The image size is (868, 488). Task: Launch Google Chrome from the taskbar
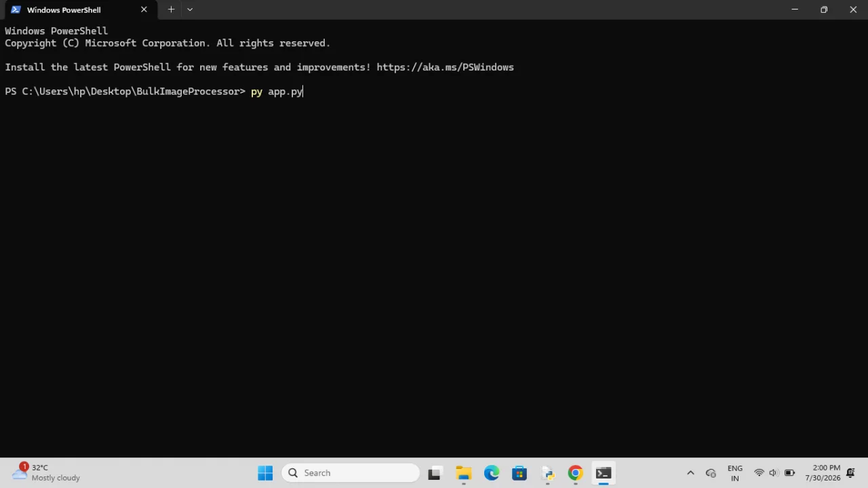575,473
